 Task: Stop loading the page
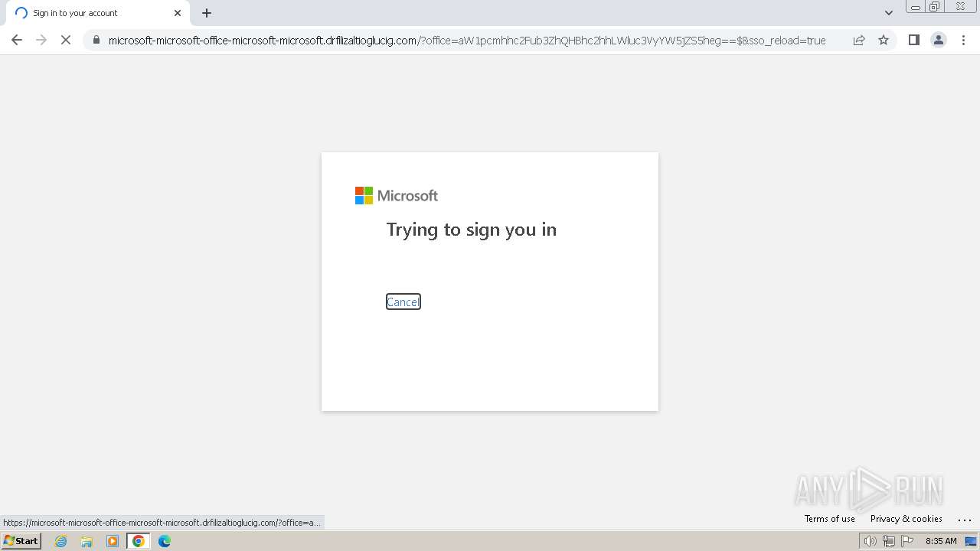pos(66,41)
